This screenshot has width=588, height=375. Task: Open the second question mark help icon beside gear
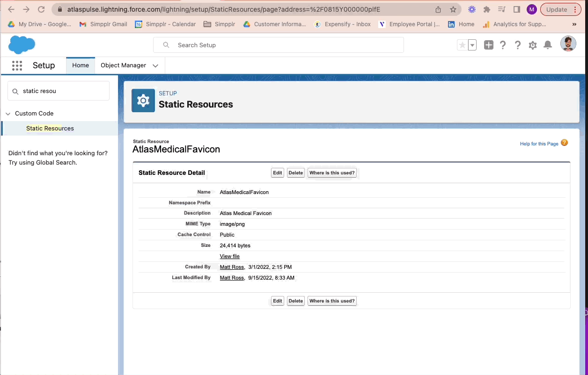pos(518,45)
